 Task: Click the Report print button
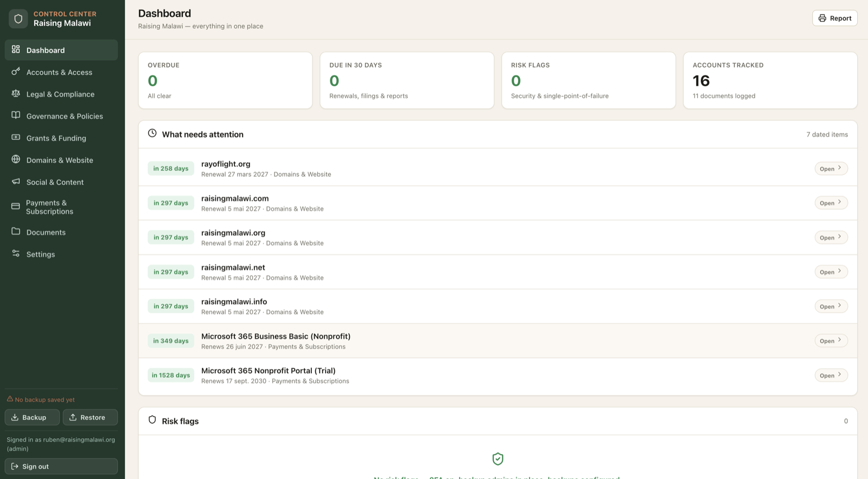tap(834, 18)
